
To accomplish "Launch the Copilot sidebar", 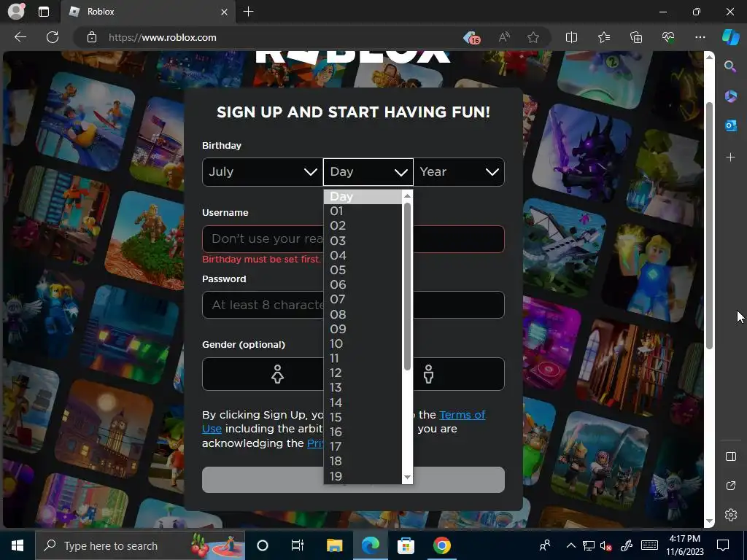I will pos(730,37).
